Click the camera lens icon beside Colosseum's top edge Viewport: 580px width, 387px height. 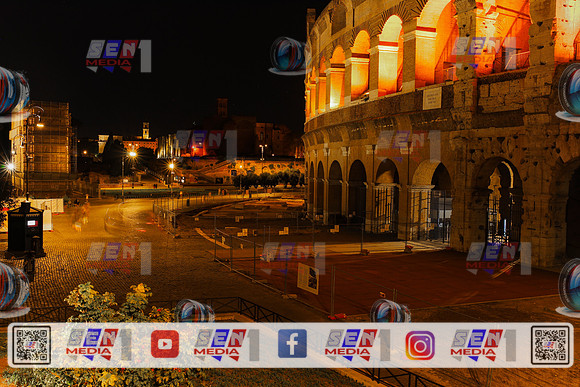[x=289, y=55]
